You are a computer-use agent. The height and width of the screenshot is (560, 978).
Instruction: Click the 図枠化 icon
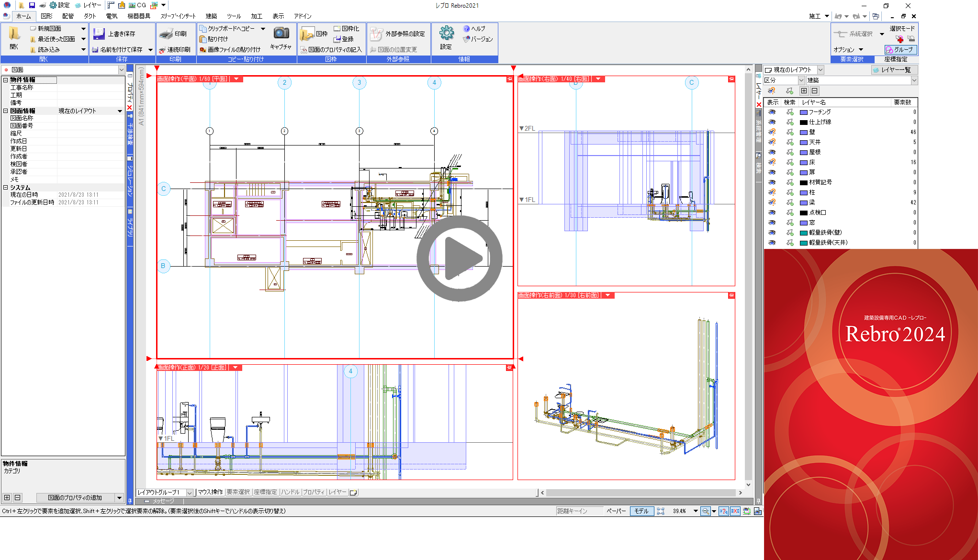click(337, 29)
